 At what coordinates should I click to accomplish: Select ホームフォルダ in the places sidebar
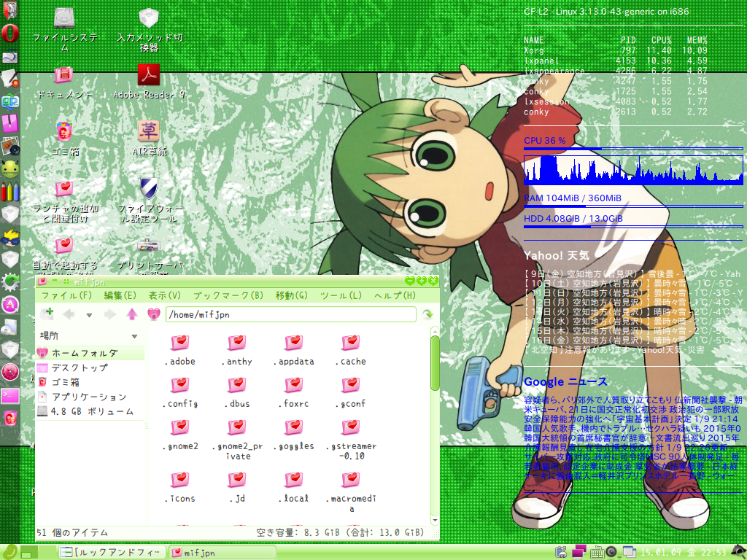click(x=90, y=353)
